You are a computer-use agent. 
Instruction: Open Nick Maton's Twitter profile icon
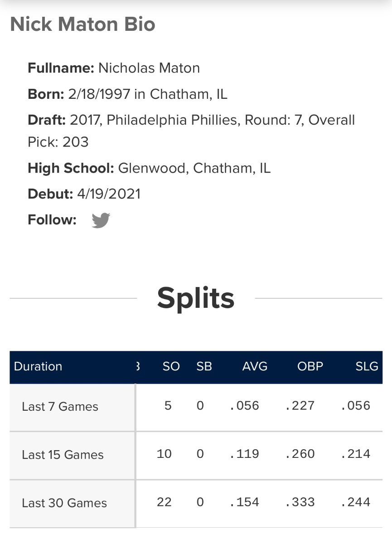pos(101,220)
